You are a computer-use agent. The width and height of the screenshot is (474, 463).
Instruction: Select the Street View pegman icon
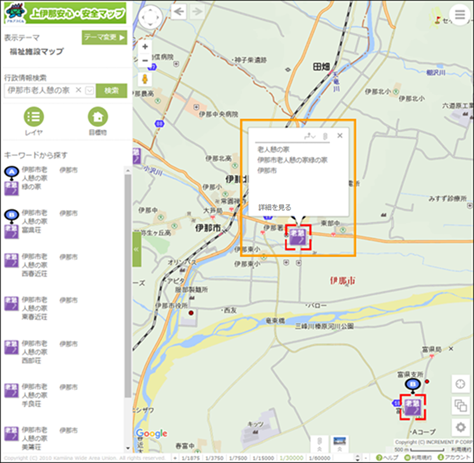[x=145, y=79]
